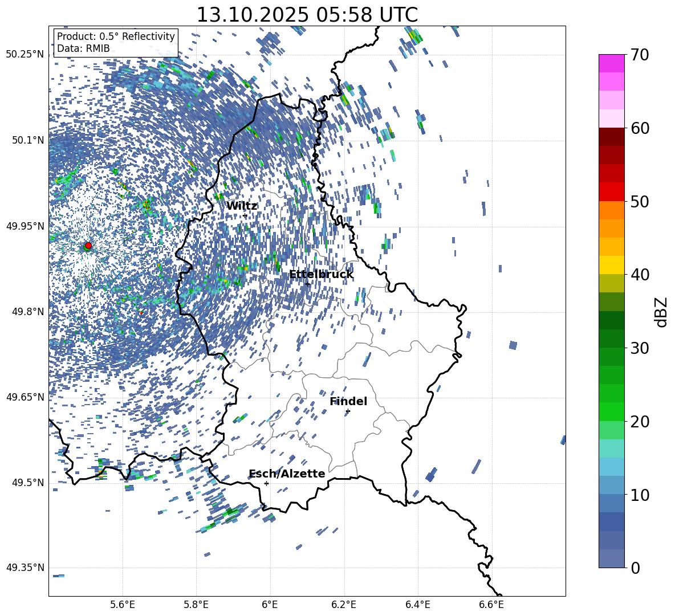This screenshot has width=675, height=616.
Task: Click the Findel station cross marker
Action: tap(348, 411)
